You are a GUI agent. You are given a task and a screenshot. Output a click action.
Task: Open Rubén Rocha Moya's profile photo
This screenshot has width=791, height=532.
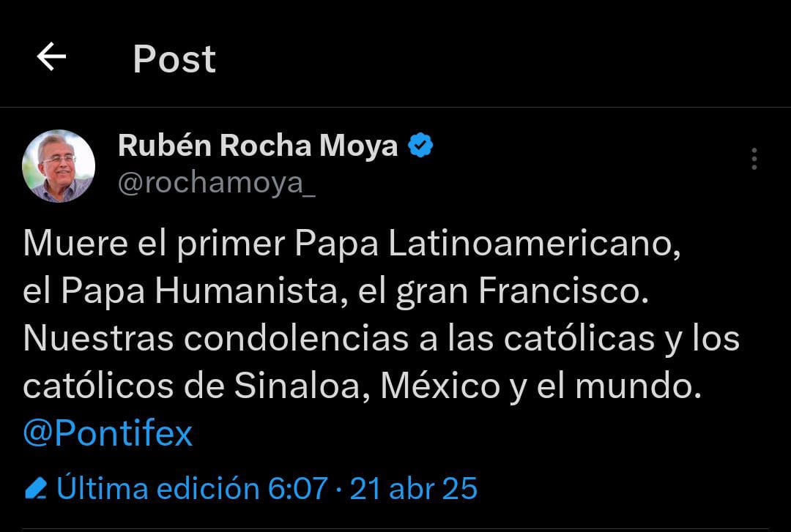tap(59, 166)
